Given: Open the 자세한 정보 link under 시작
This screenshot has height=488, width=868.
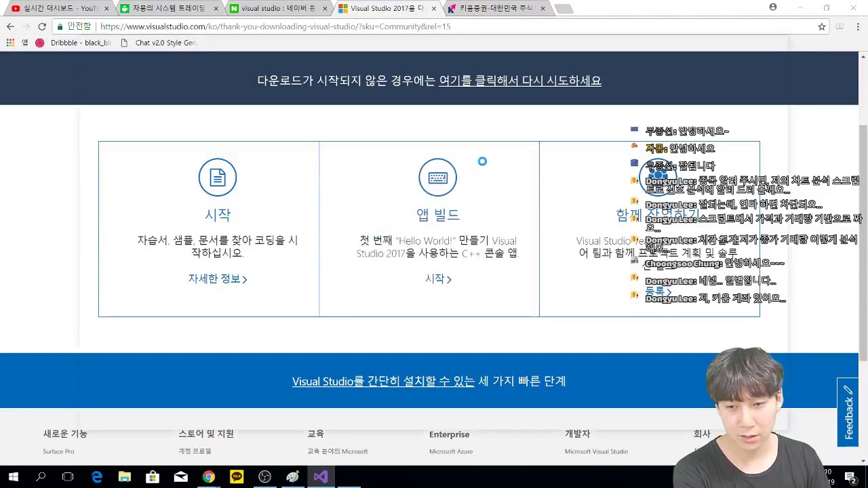Looking at the screenshot, I should coord(217,279).
